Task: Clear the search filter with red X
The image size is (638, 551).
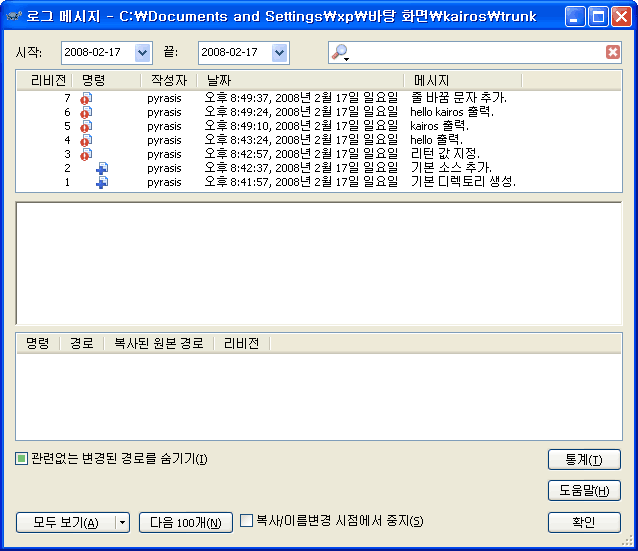Action: click(612, 53)
